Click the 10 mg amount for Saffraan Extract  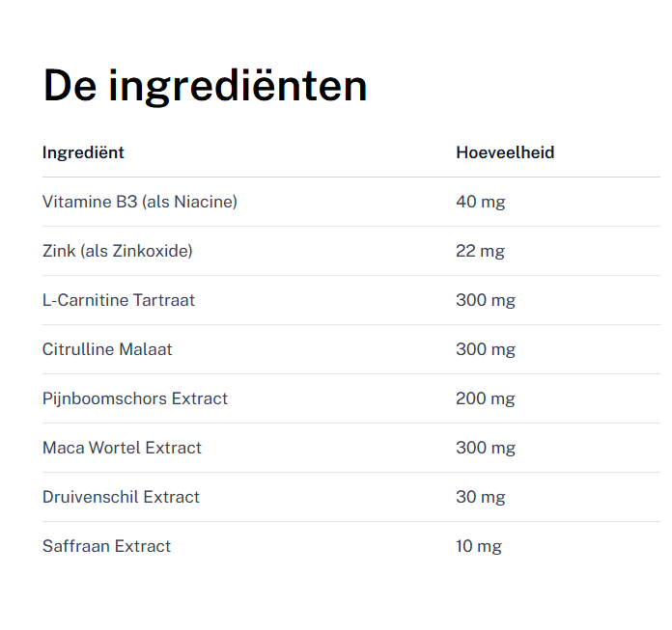point(479,546)
